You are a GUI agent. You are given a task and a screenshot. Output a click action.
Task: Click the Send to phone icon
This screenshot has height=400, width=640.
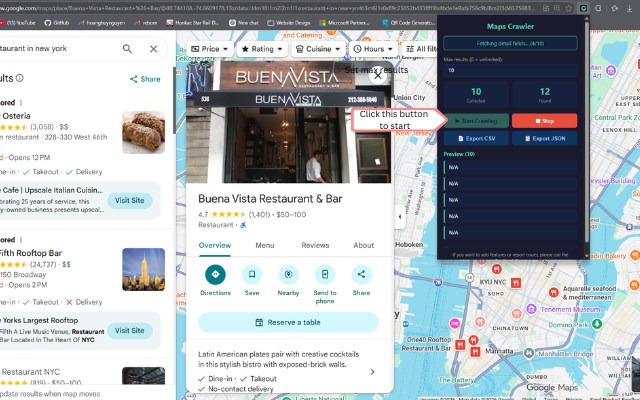[325, 274]
